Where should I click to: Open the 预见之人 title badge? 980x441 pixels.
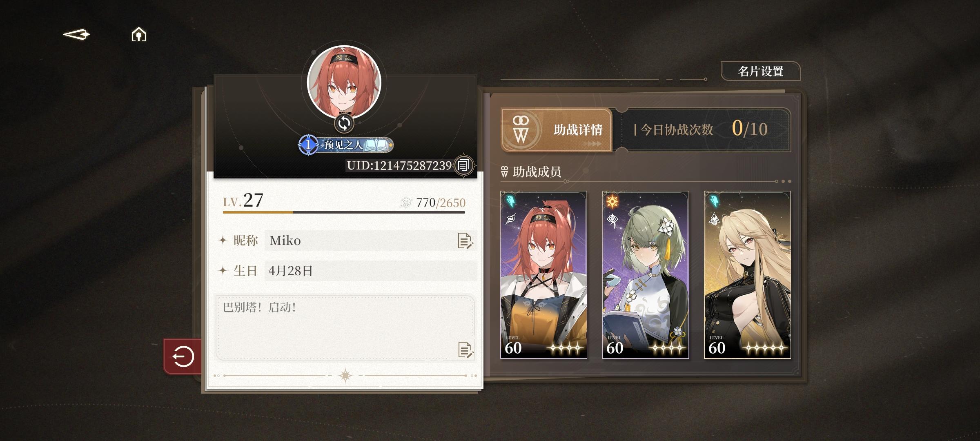click(346, 145)
